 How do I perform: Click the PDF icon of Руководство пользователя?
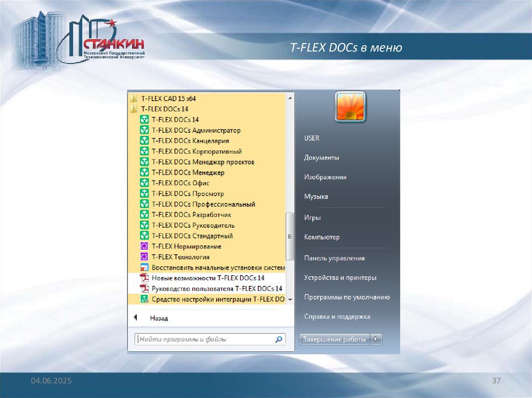tap(144, 289)
